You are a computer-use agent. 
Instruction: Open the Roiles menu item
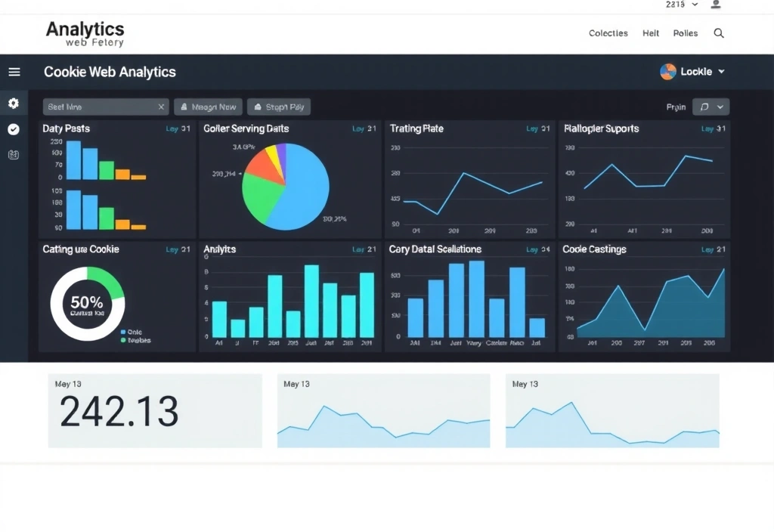pos(685,33)
